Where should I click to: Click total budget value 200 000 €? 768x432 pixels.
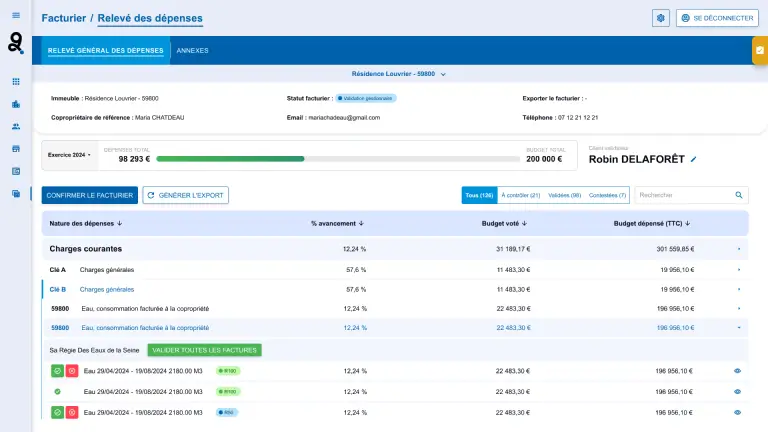[x=544, y=159]
